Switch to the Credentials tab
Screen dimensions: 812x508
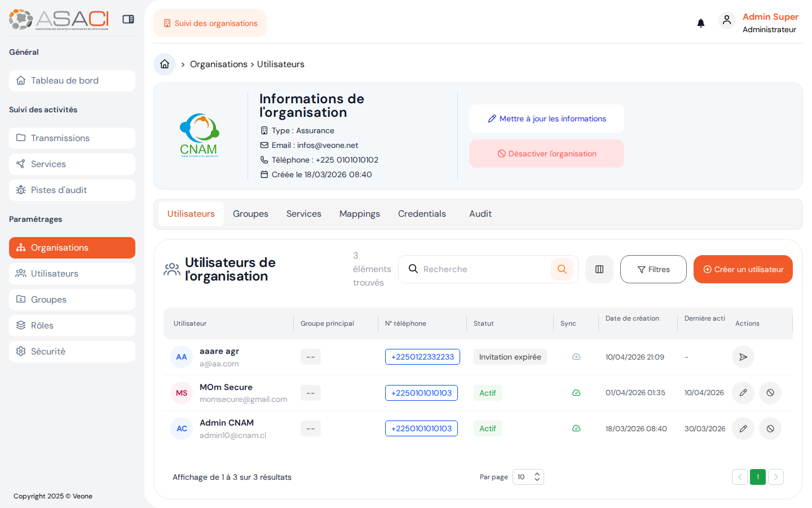(x=422, y=213)
